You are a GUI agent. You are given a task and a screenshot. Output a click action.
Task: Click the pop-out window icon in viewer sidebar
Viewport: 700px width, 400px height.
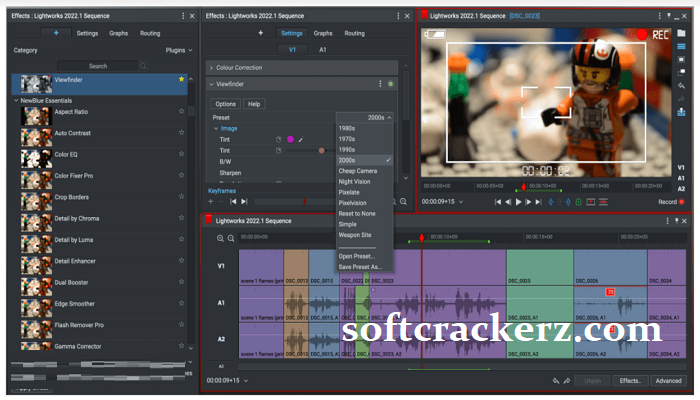coord(681,72)
